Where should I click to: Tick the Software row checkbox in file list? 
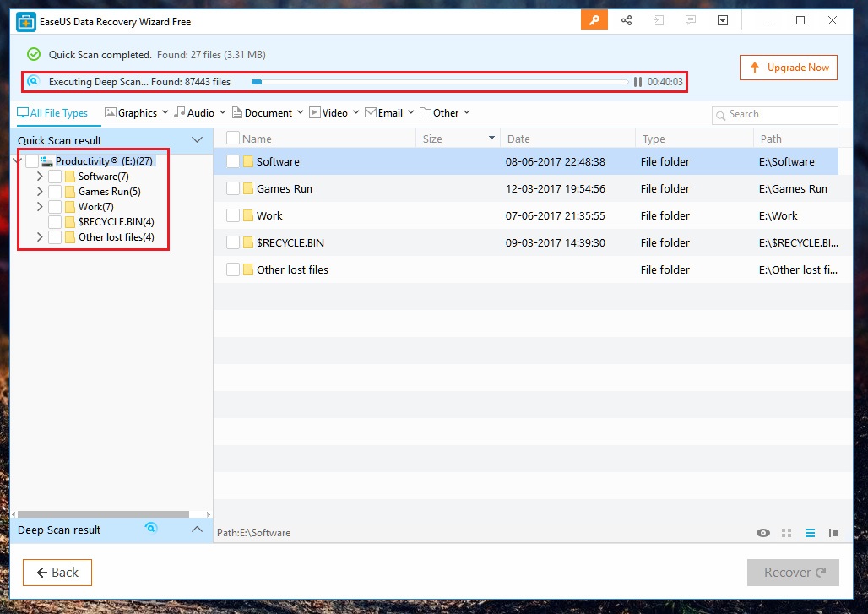point(233,161)
